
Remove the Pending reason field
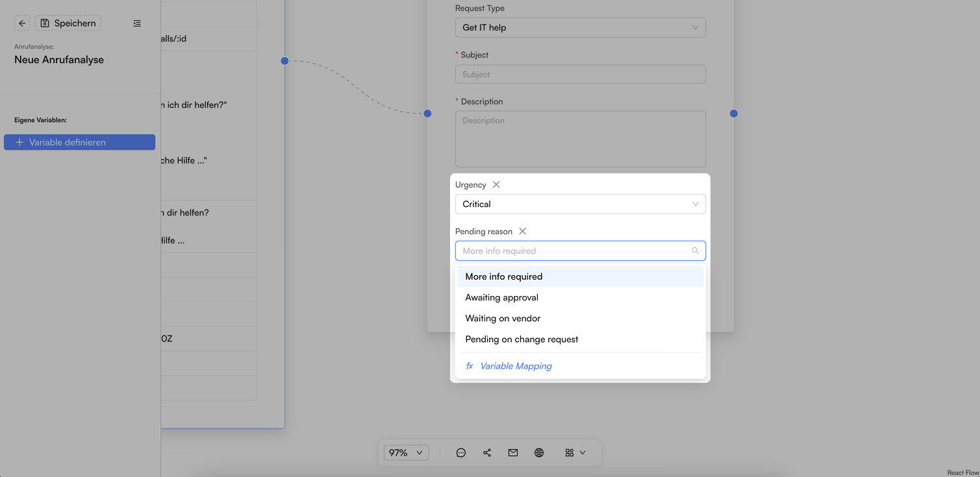522,232
